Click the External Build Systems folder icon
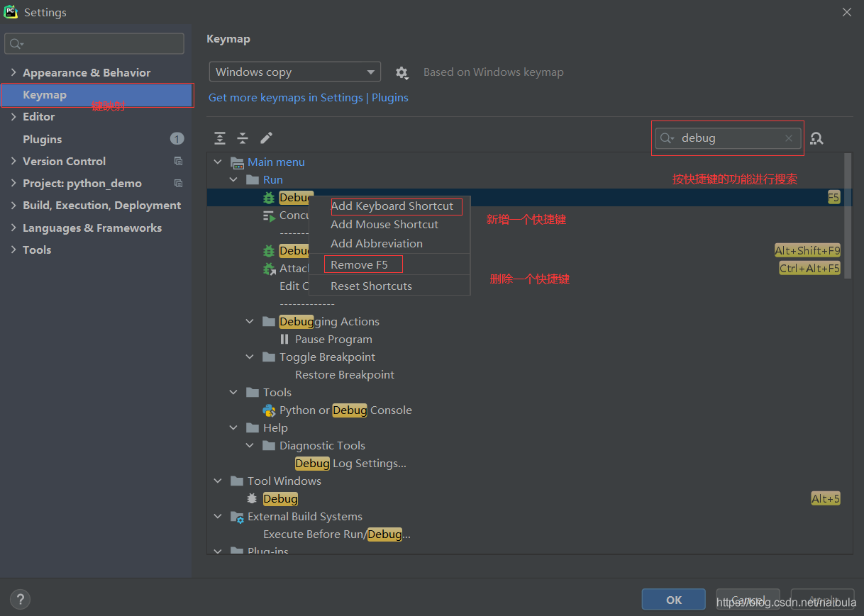 click(x=237, y=517)
